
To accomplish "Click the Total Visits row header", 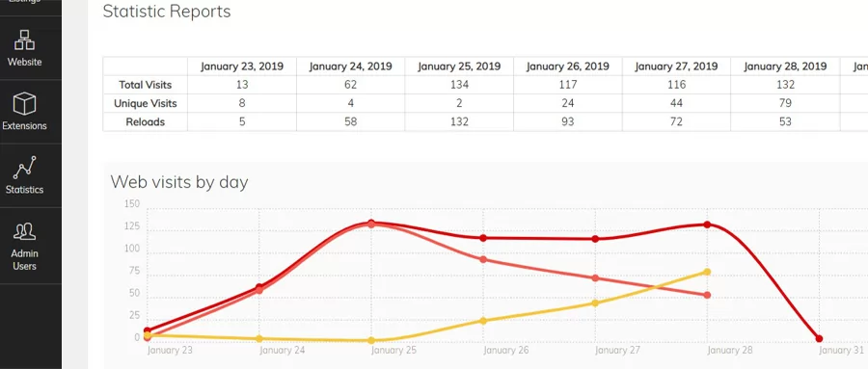I will click(x=145, y=85).
